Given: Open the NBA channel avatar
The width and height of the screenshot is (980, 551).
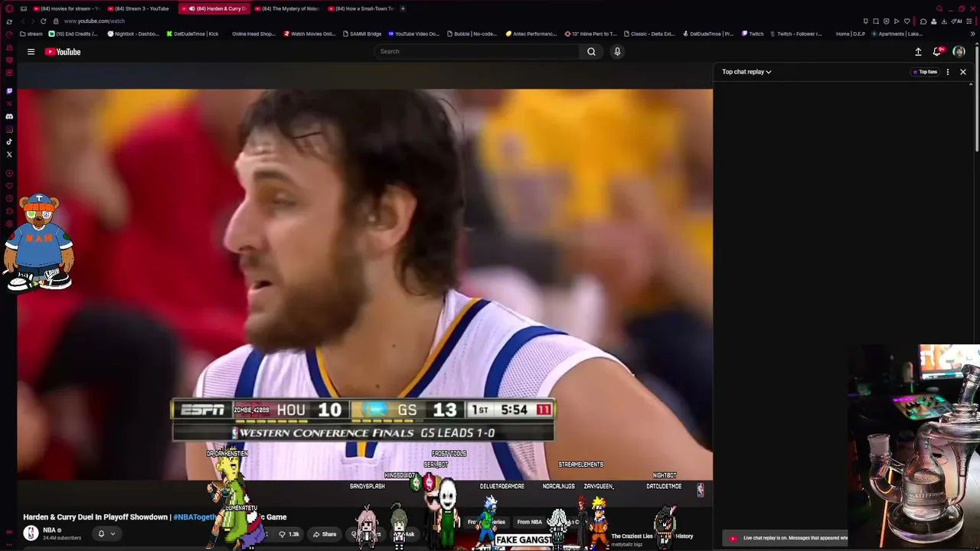Looking at the screenshot, I should coord(31,533).
